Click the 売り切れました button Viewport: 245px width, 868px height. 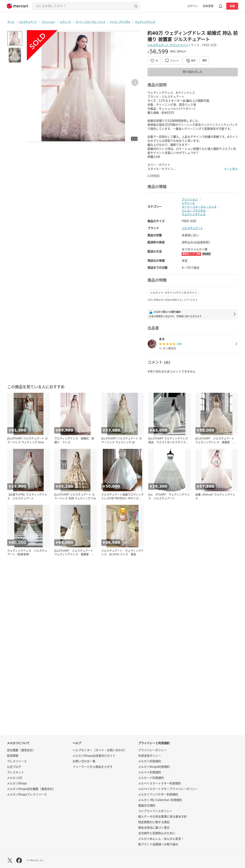pos(192,72)
